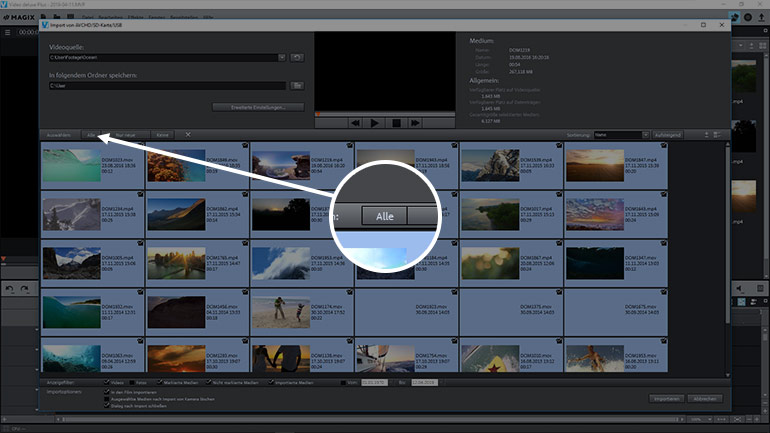
Task: Toggle camera mark on rocky cliff clip
Action: pos(559,145)
